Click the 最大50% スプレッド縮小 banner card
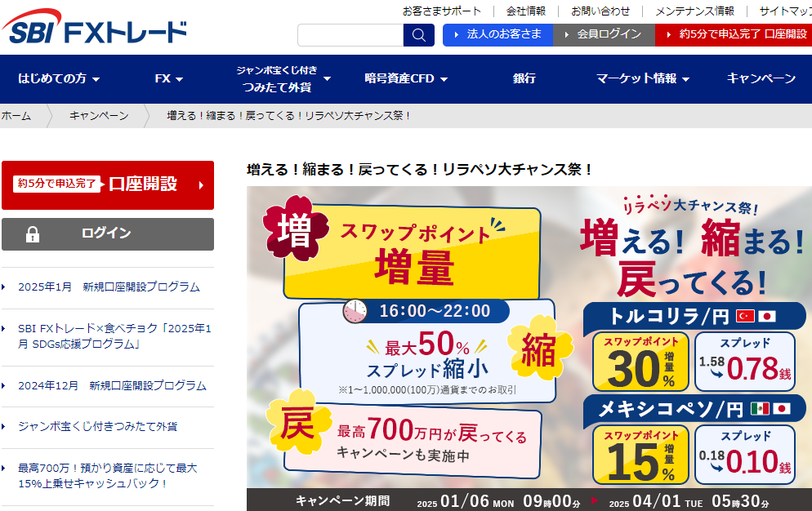 pyautogui.click(x=427, y=352)
